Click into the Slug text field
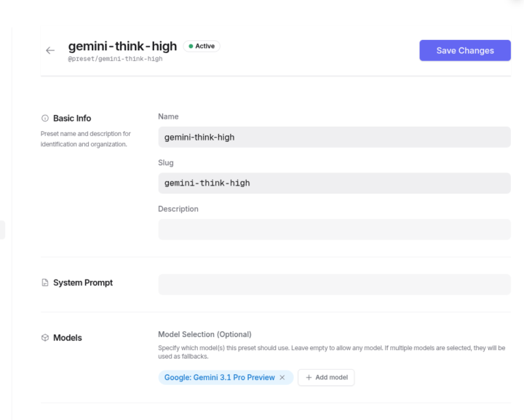Viewport: 524px width, 420px height. point(334,183)
